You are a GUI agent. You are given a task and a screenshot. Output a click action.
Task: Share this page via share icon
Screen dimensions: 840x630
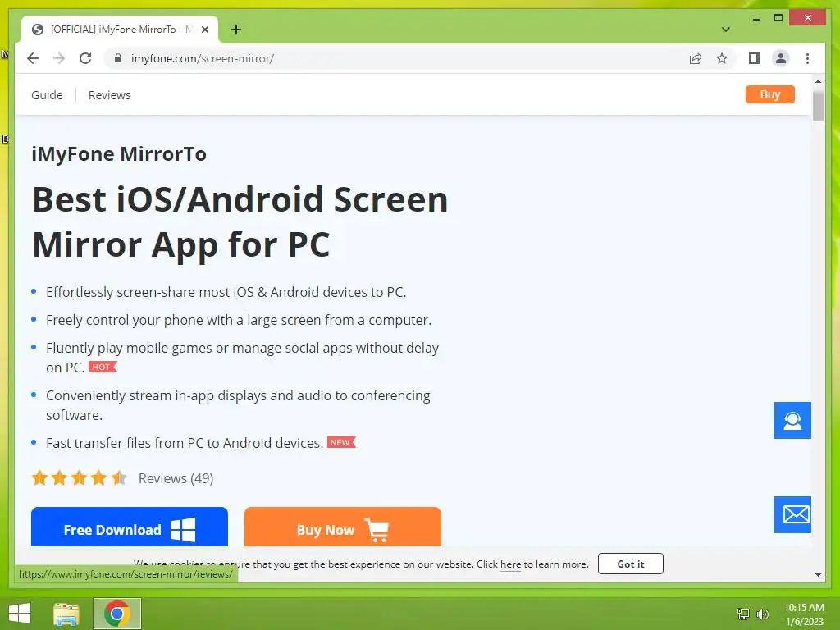(696, 58)
